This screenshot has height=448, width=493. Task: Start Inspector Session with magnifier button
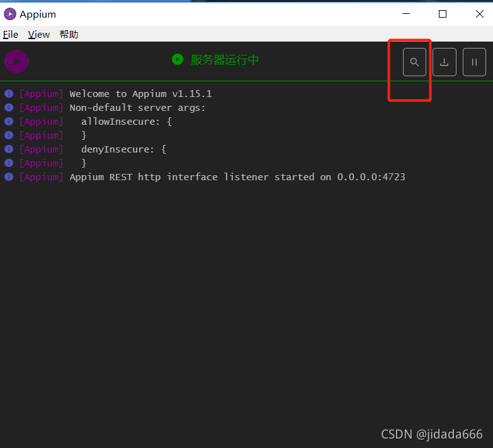click(414, 62)
